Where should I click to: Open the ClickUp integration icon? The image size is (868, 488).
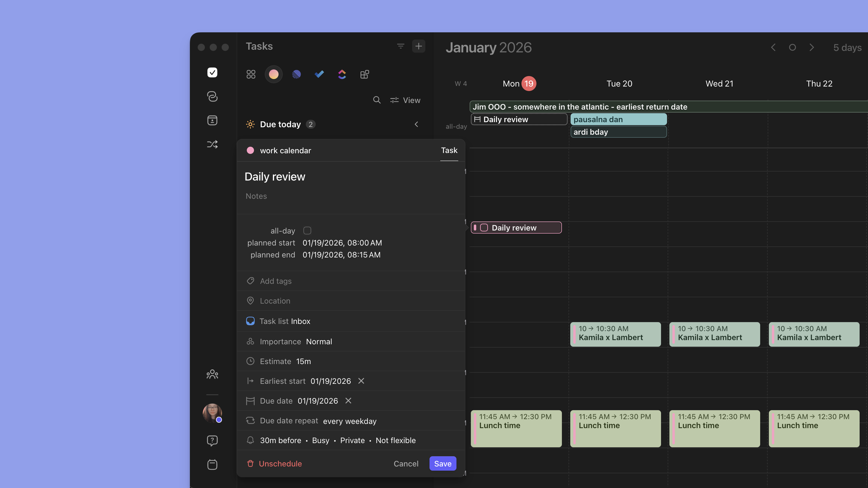pyautogui.click(x=342, y=74)
